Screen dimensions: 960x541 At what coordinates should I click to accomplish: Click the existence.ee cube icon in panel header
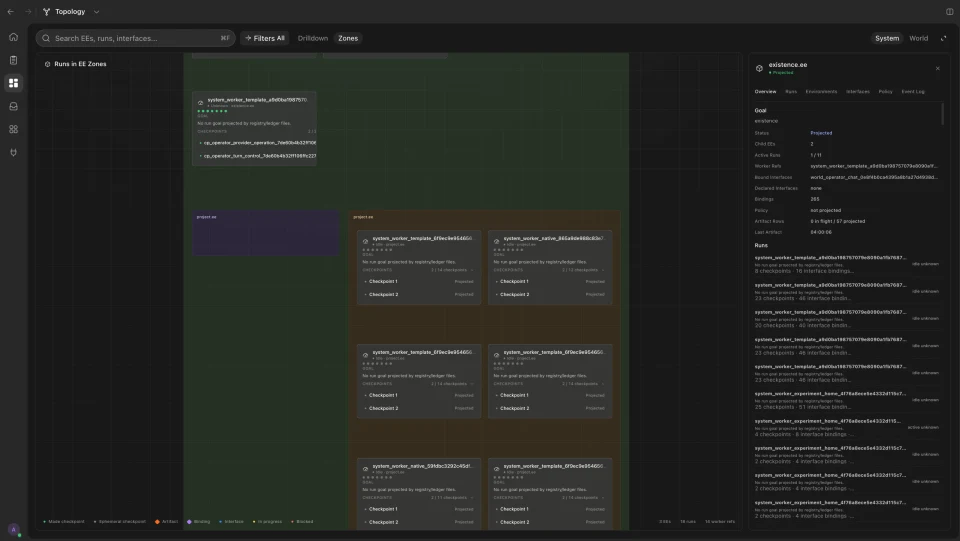(x=759, y=69)
